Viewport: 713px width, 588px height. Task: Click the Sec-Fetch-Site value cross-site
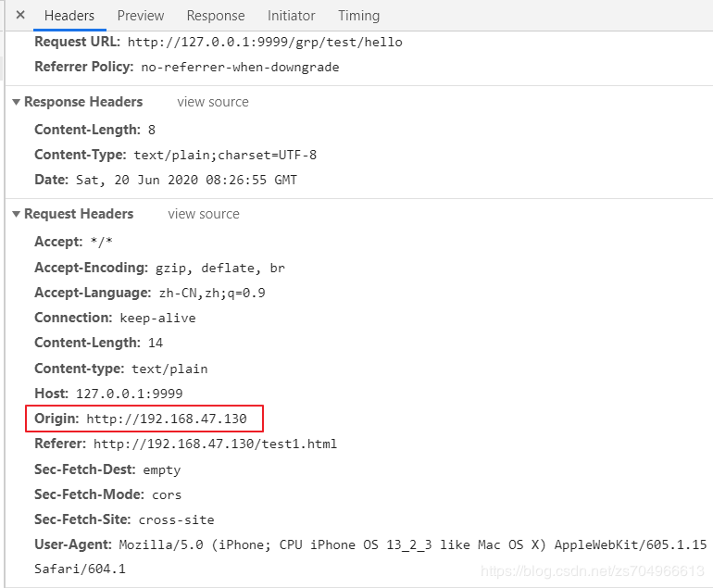click(177, 519)
